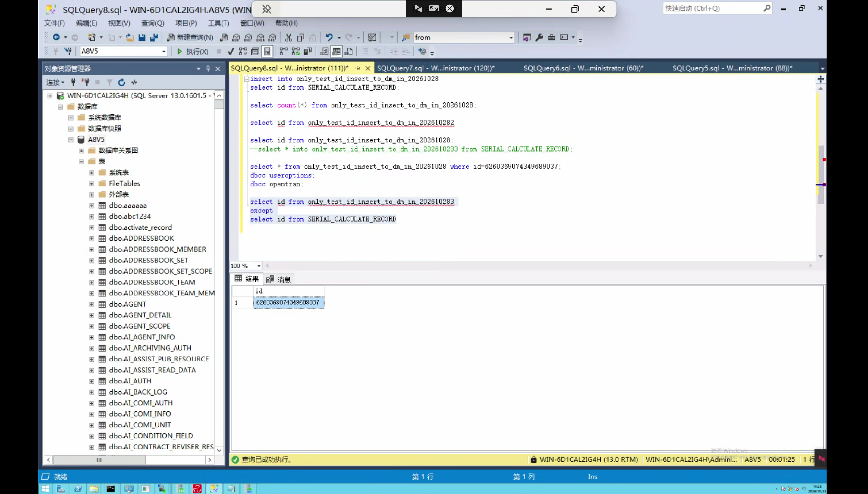Collapse the A8V5 database node
Image resolution: width=868 pixels, height=494 pixels.
[71, 139]
